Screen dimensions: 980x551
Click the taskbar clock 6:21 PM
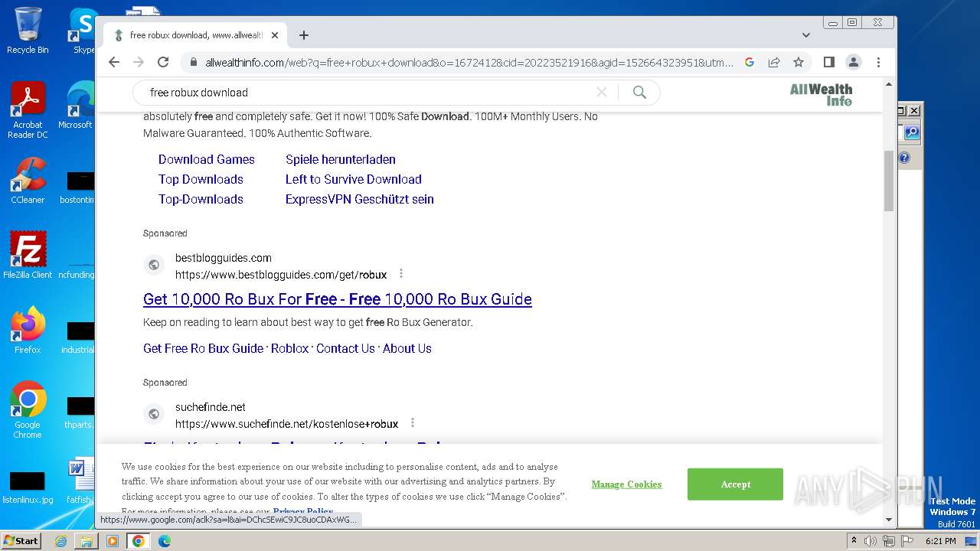[940, 541]
